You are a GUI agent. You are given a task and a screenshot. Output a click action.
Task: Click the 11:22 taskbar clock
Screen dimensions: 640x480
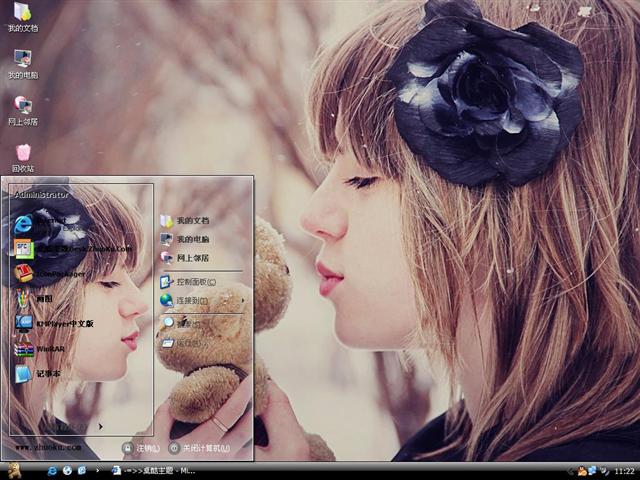[x=624, y=471]
